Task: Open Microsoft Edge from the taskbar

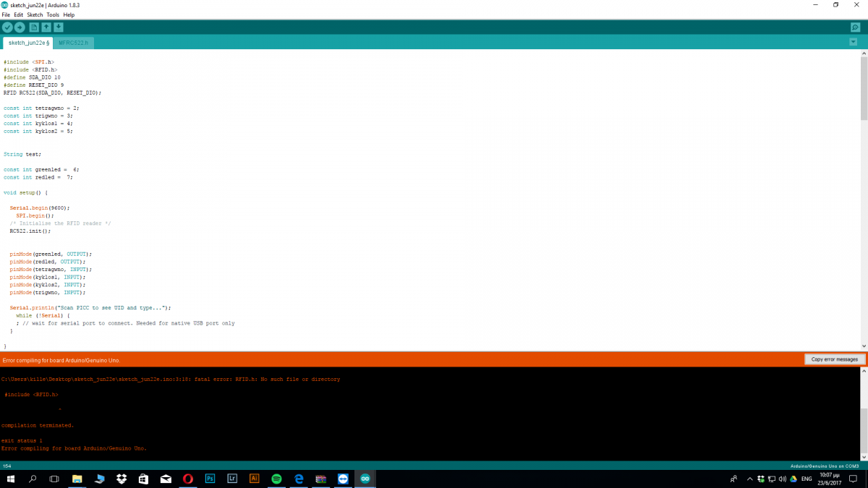Action: point(299,479)
